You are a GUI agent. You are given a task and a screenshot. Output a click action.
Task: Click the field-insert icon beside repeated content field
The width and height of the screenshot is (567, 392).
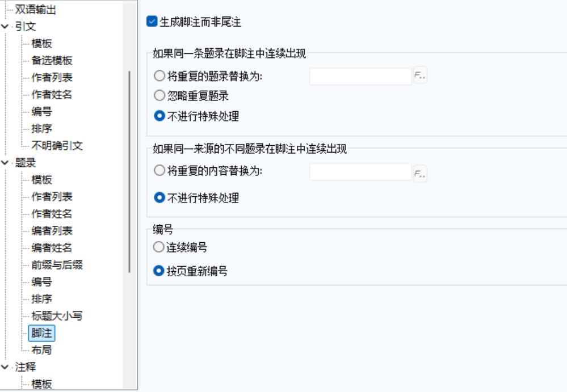[420, 172]
